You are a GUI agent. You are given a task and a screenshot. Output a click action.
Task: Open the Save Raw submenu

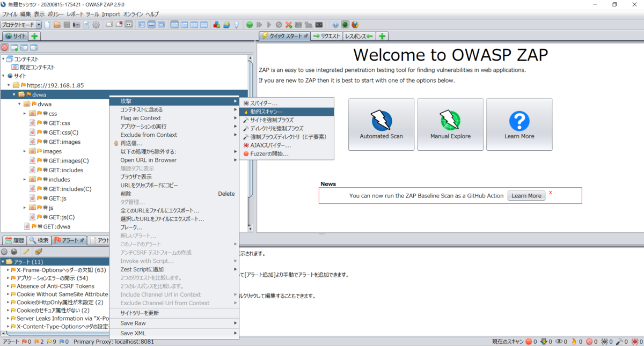[x=174, y=323]
